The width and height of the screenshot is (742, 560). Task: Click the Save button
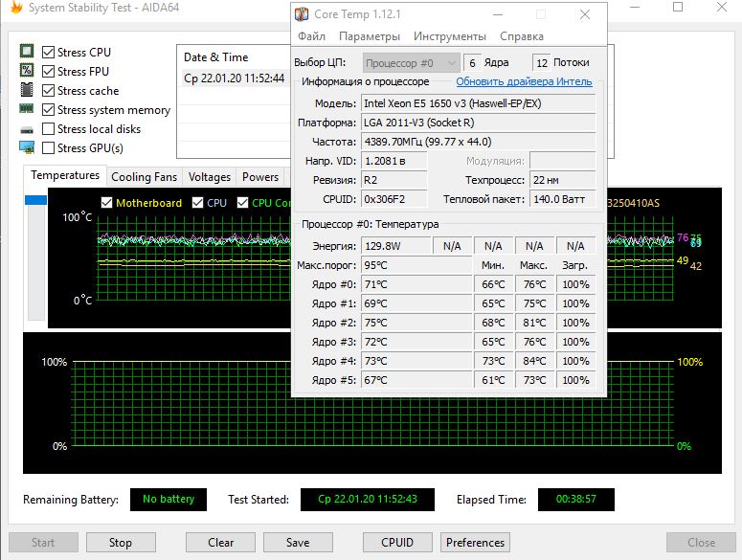click(298, 543)
